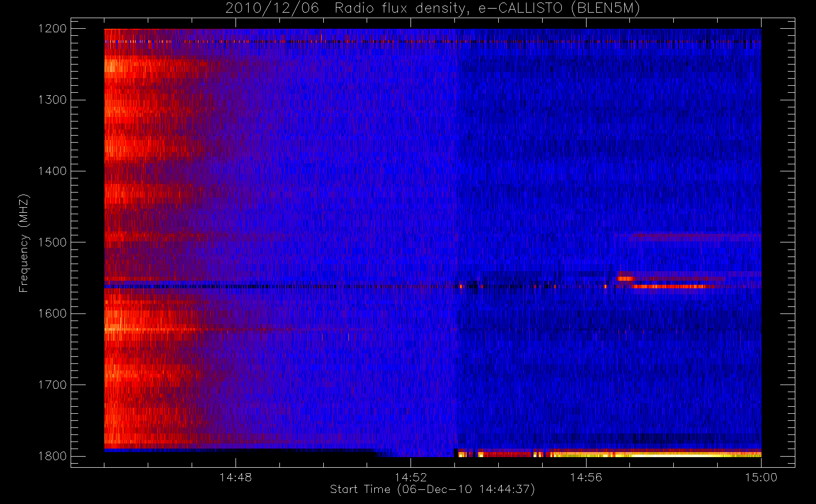Click the "Frequency (MHz)" axis label

[x=24, y=243]
